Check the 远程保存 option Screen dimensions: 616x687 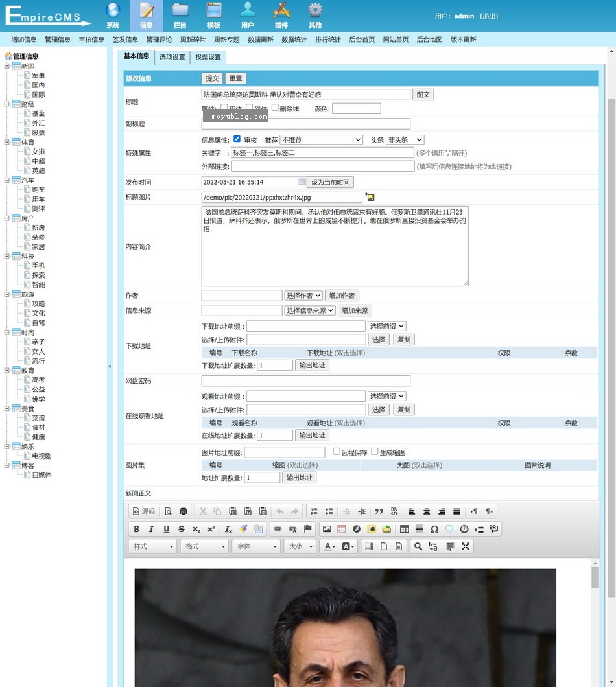tap(337, 451)
